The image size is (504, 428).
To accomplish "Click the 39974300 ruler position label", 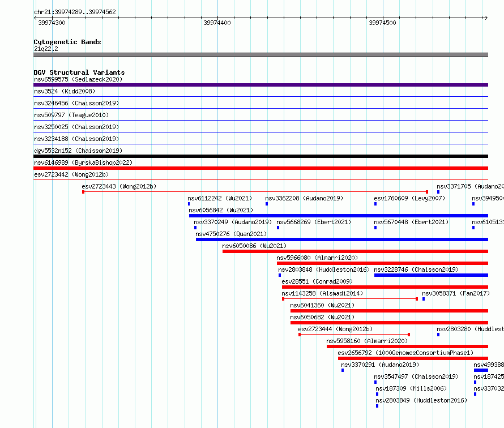I will click(x=52, y=23).
